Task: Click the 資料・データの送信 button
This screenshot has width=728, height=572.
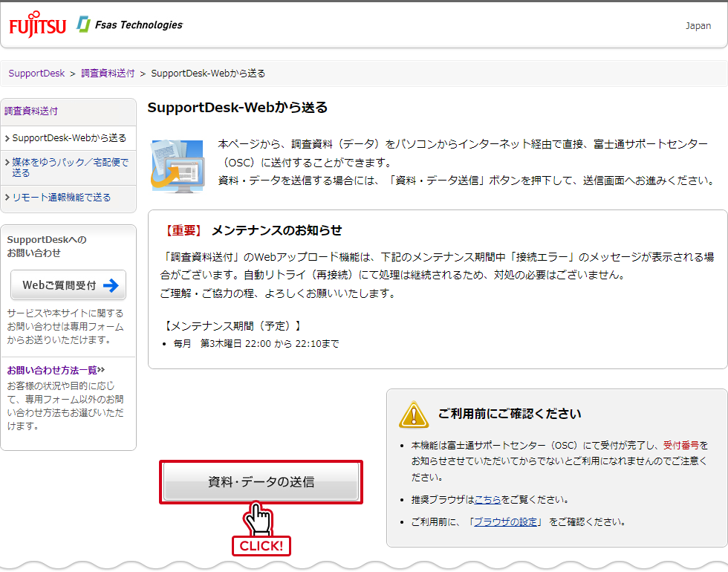Action: tap(261, 481)
